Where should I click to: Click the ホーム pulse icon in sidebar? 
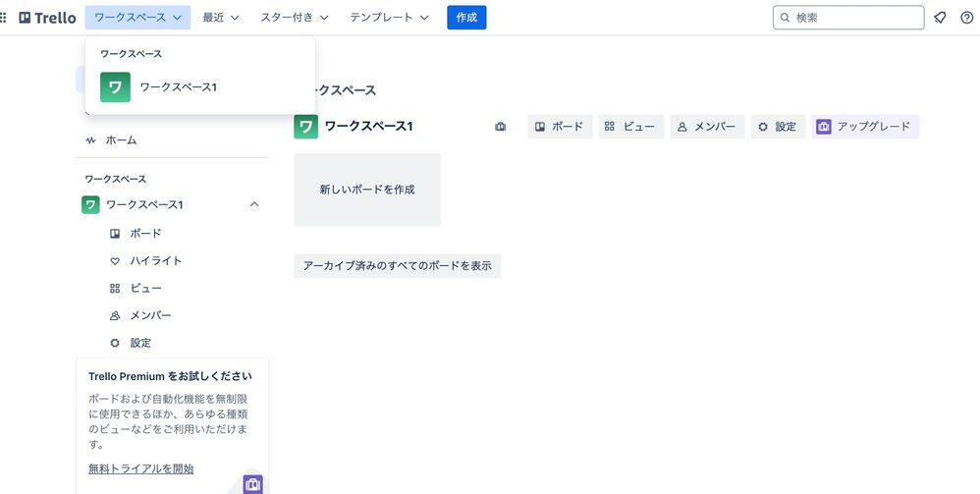coord(90,140)
